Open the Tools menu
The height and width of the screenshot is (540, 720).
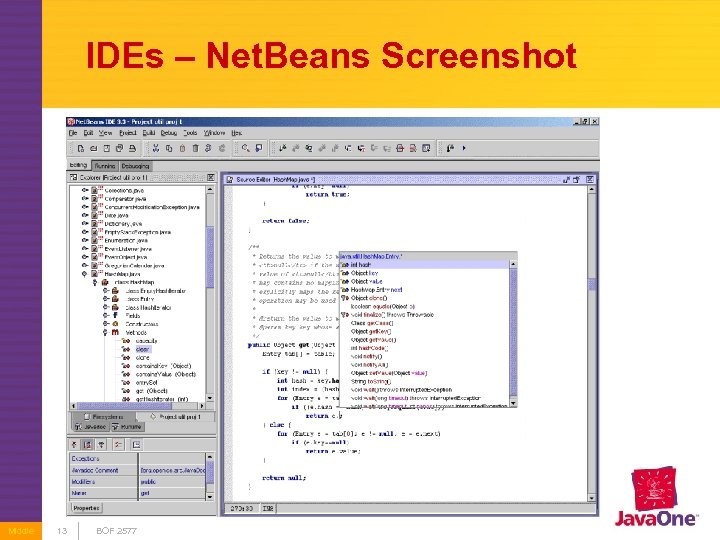[190, 133]
